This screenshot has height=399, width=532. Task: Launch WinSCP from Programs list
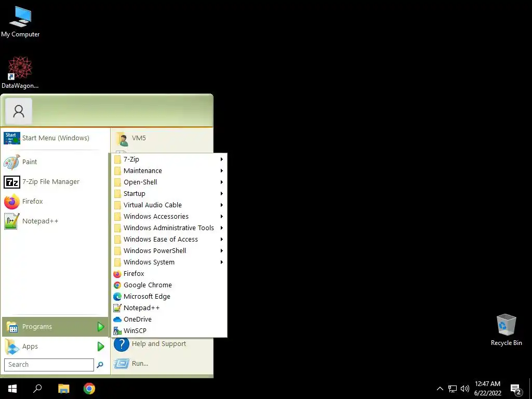point(169,331)
